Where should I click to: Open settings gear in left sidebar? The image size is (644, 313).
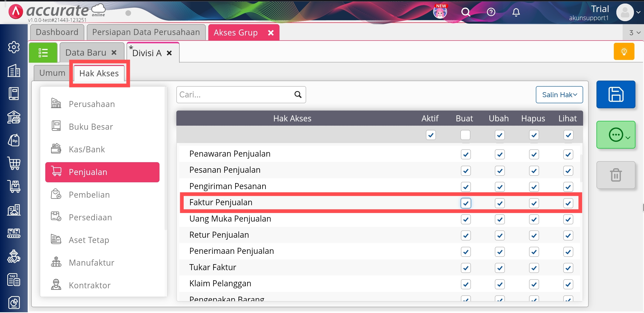tap(14, 47)
